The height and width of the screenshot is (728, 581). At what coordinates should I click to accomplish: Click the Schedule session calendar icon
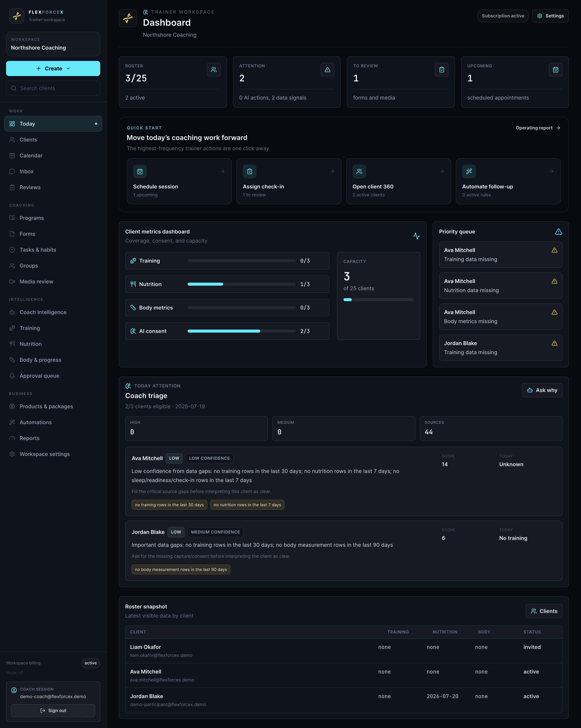tap(140, 172)
